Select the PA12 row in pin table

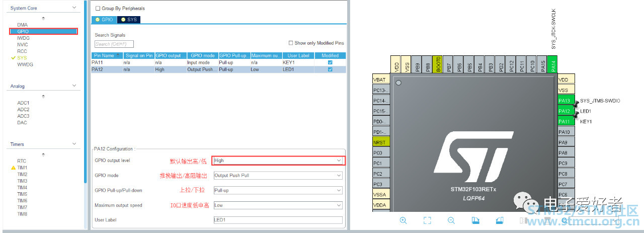219,69
